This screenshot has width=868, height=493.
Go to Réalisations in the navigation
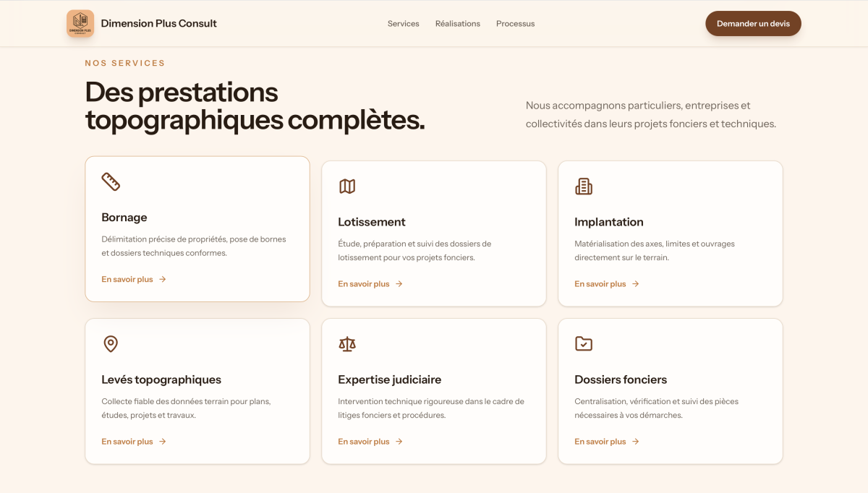tap(458, 24)
